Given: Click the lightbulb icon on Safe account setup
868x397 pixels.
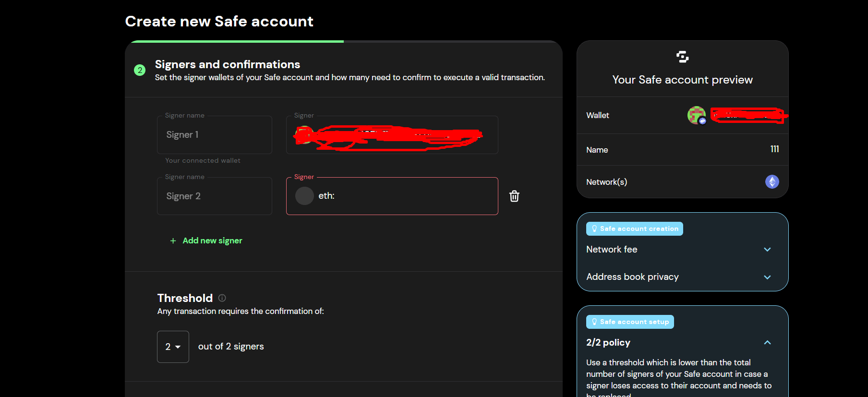Looking at the screenshot, I should coord(594,322).
